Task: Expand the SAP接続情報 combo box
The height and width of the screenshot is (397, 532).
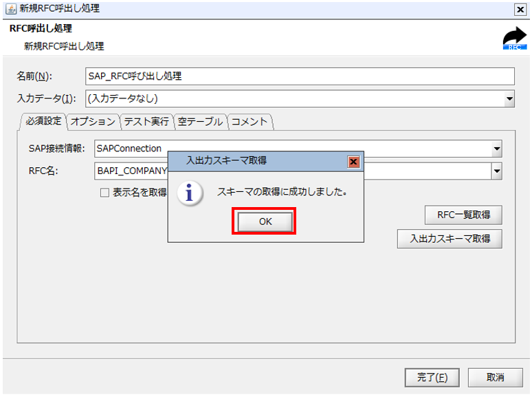Action: tap(496, 149)
